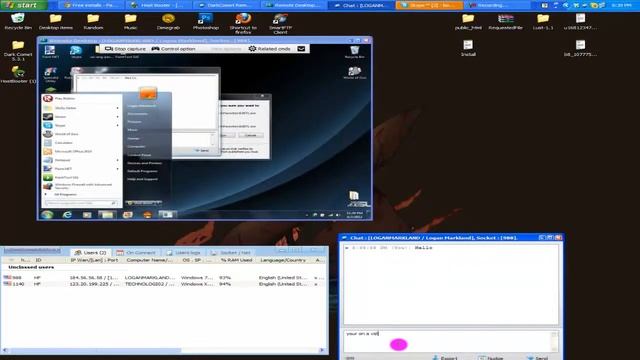Open the Install text file icon
Image resolution: width=640 pixels, height=360 pixels.
(468, 48)
